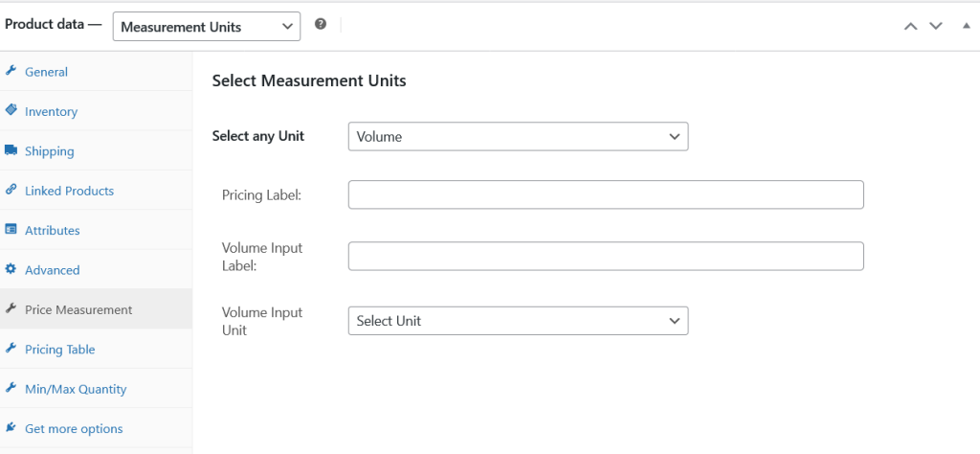Open the Min/Max Quantity tab

[76, 389]
